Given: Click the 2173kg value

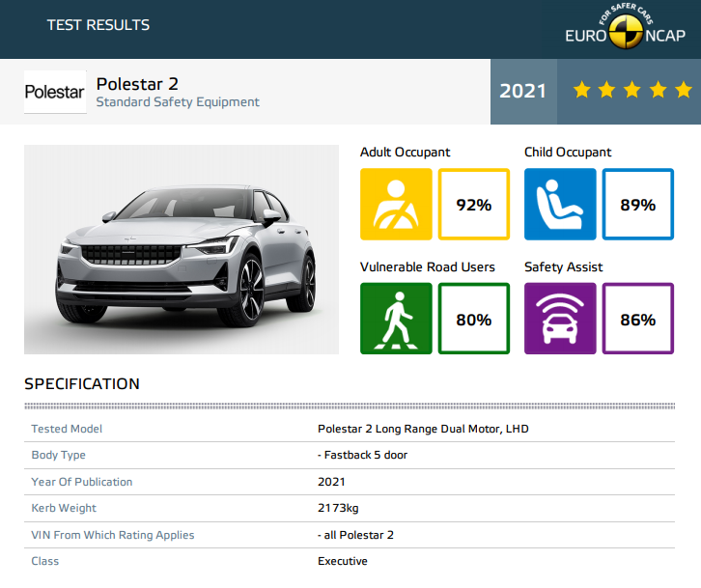Looking at the screenshot, I should click(x=338, y=509).
